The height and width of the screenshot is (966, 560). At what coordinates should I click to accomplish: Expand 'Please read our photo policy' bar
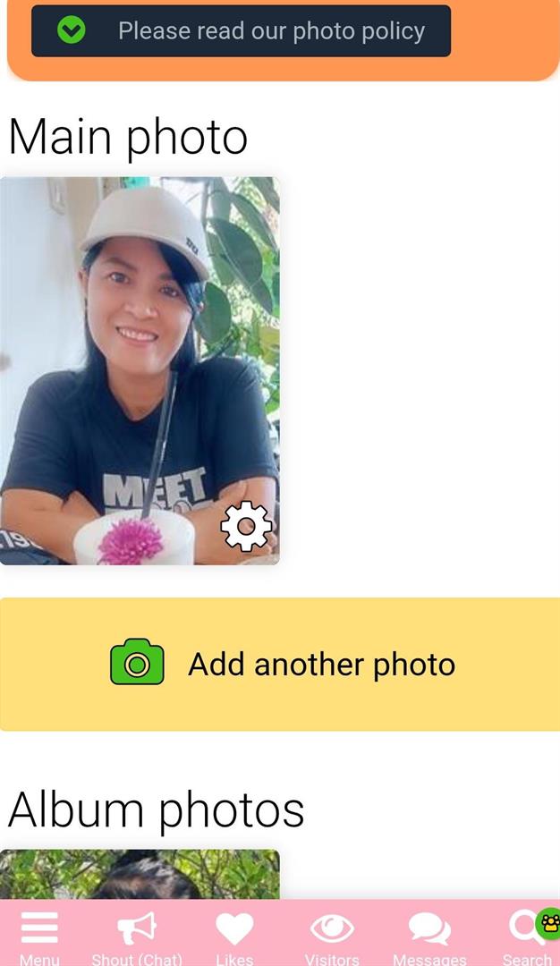pos(241,30)
